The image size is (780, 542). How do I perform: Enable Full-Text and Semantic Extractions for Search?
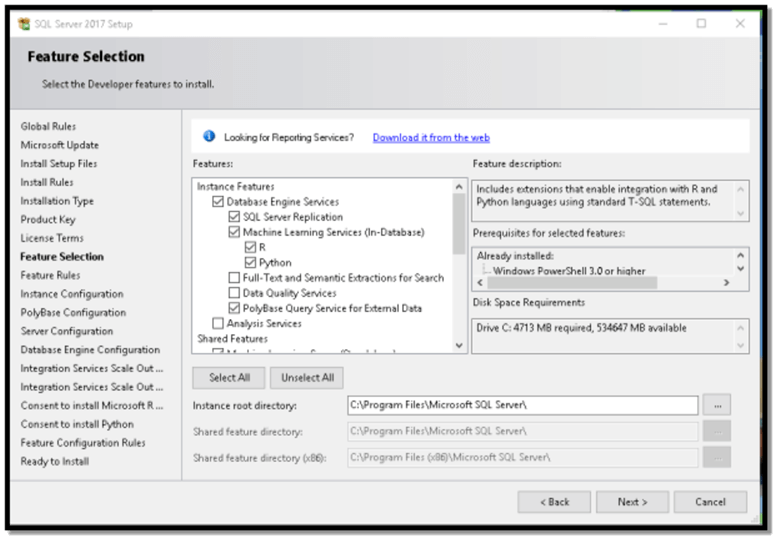[234, 277]
